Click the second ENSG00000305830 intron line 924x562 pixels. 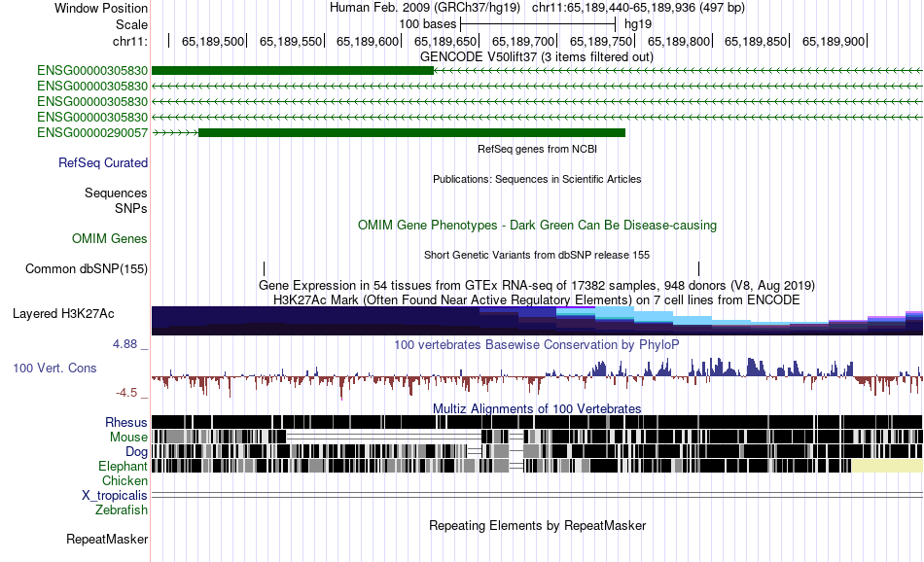537,87
